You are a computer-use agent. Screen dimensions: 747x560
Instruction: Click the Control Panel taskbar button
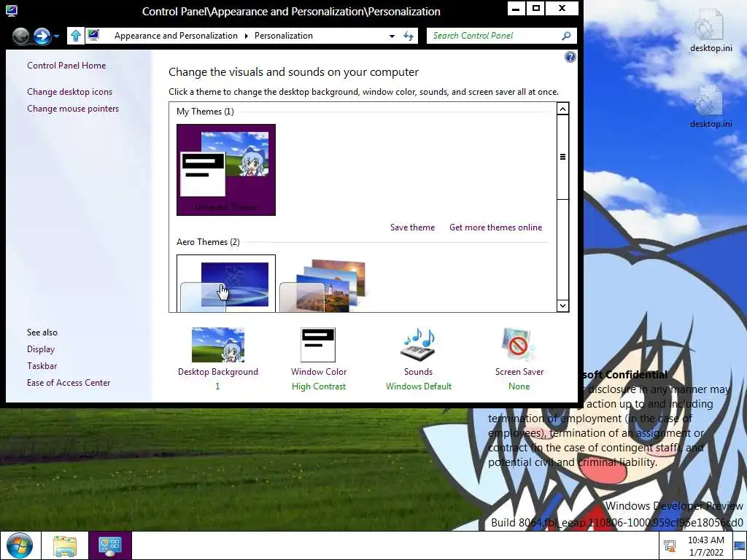pyautogui.click(x=109, y=545)
